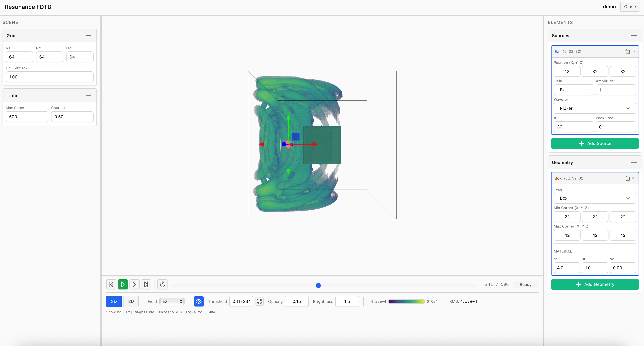
Task: Toggle field visibility eye button
Action: 199,301
